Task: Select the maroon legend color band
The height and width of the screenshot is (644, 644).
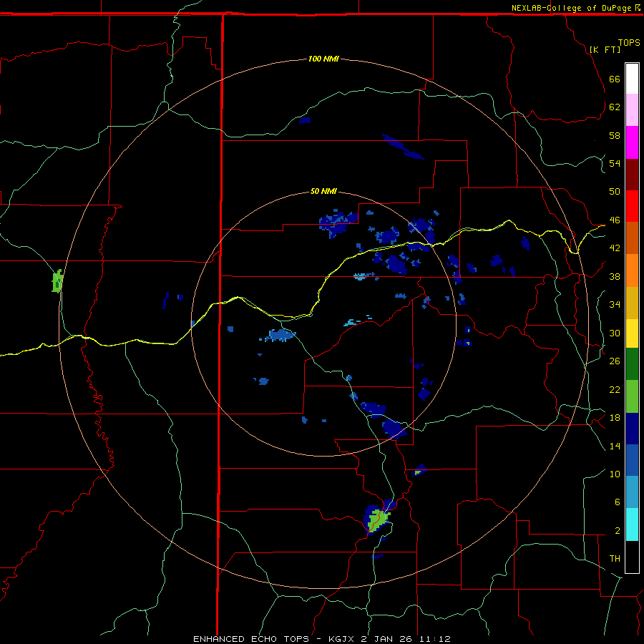Action: click(x=632, y=174)
